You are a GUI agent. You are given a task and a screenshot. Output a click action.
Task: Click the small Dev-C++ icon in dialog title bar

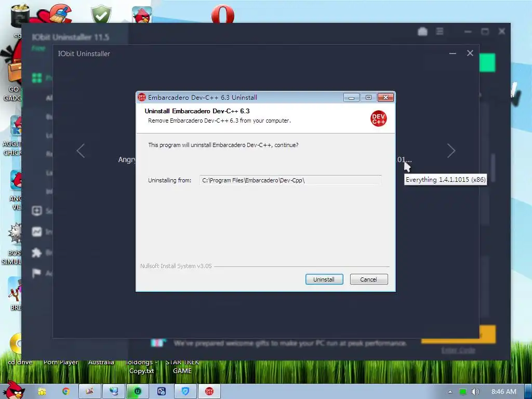coord(141,97)
